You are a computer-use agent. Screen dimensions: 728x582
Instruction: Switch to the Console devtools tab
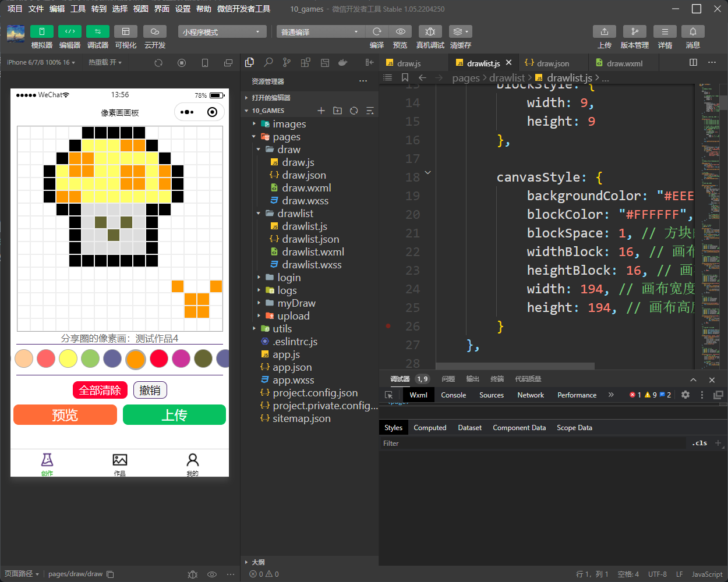coord(453,395)
